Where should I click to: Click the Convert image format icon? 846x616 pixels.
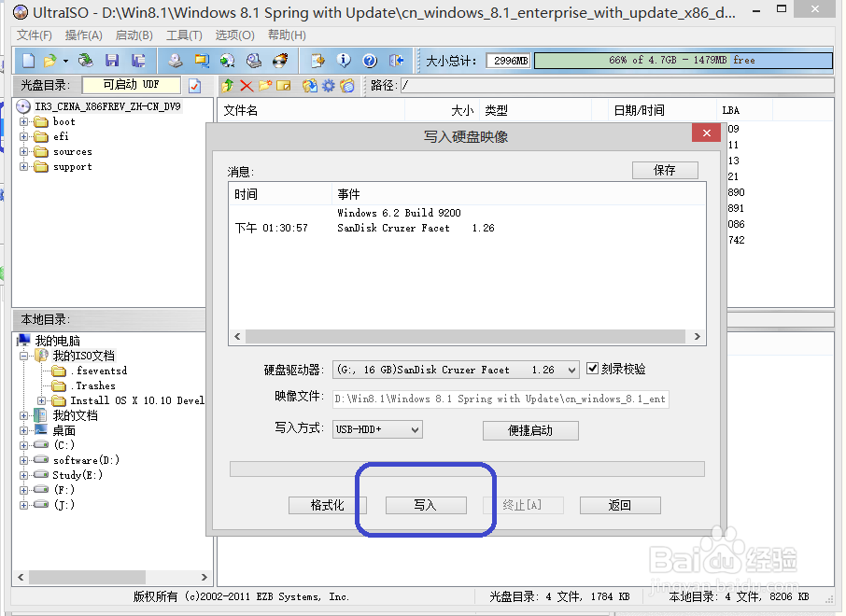[x=202, y=61]
